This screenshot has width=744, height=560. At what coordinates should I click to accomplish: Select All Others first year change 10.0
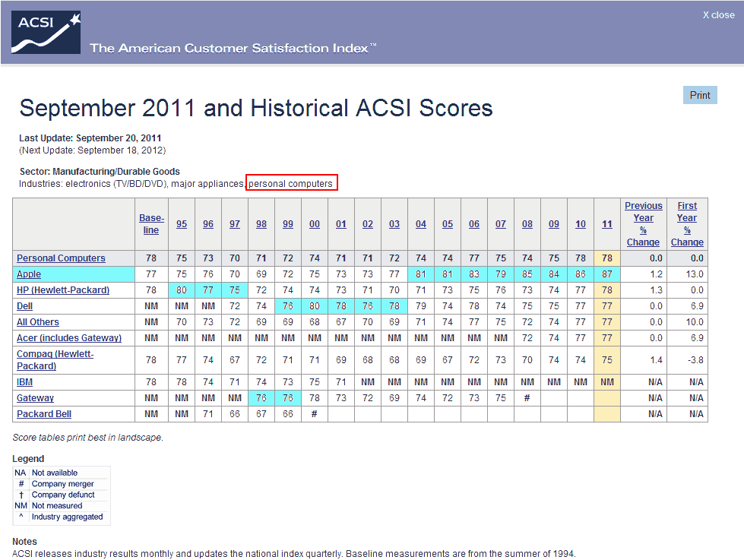tap(694, 321)
